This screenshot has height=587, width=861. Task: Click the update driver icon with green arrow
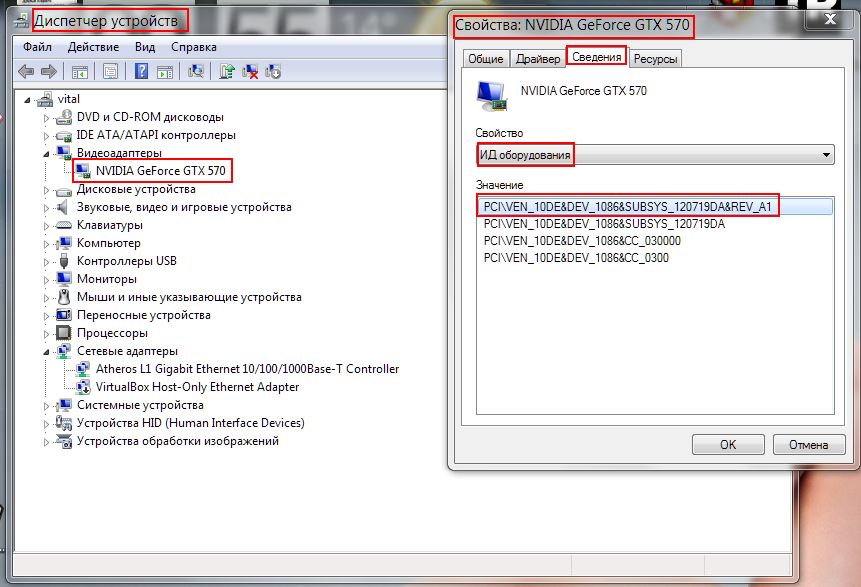pos(226,71)
